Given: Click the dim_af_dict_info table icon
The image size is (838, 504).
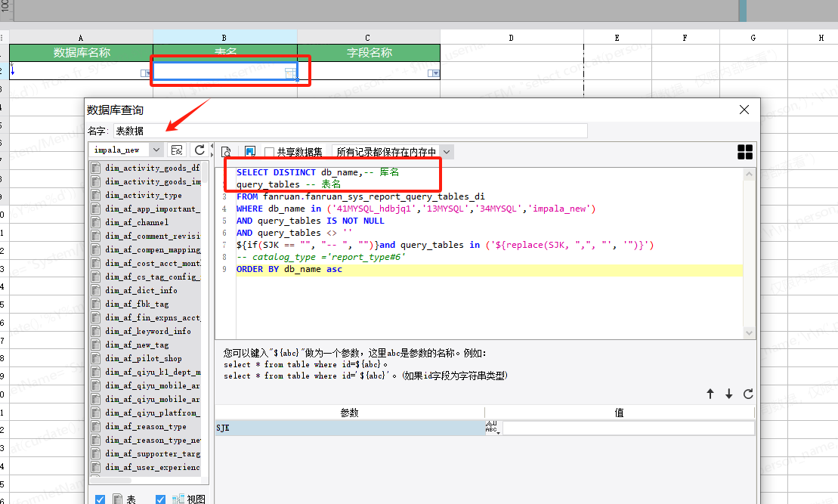Looking at the screenshot, I should tap(96, 290).
